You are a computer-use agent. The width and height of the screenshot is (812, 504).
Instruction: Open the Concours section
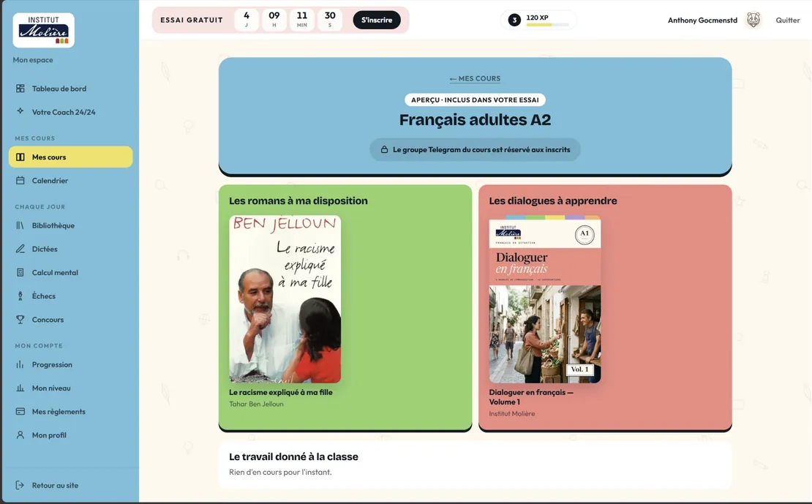point(70,320)
